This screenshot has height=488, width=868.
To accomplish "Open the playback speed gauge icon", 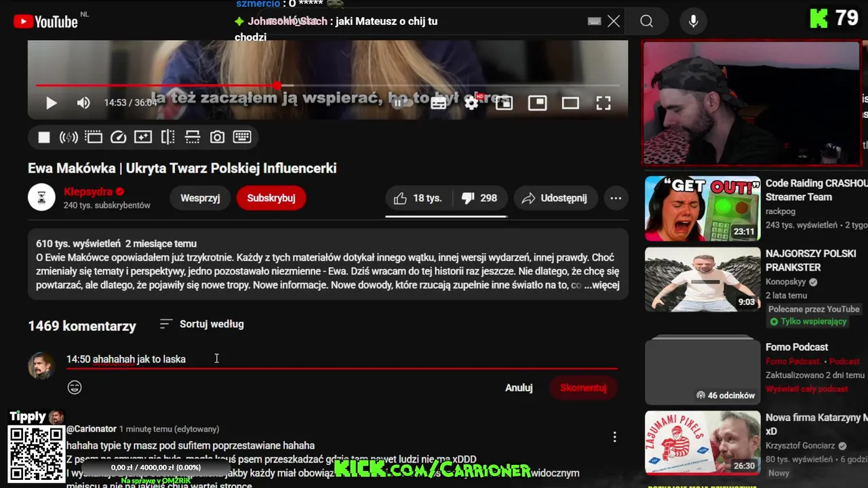I will (119, 138).
